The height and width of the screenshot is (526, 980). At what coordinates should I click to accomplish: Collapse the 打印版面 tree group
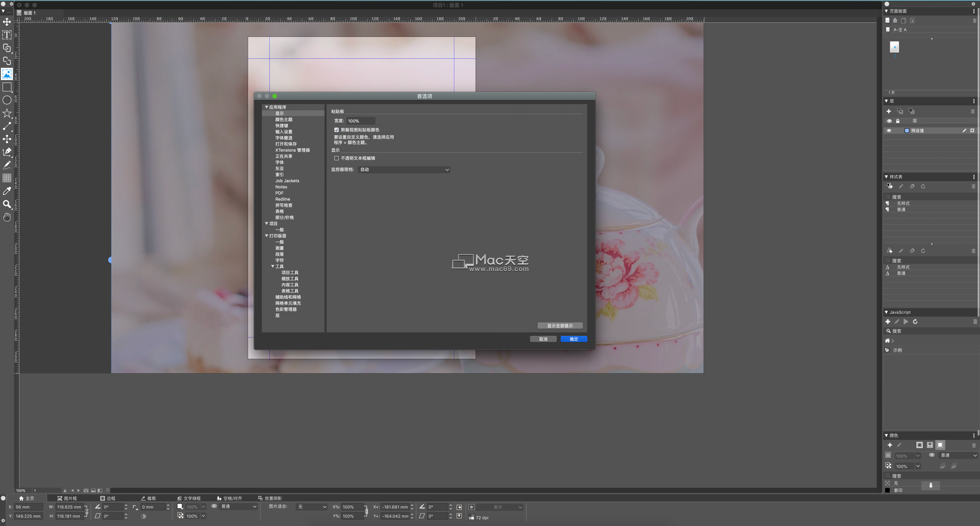pyautogui.click(x=267, y=236)
